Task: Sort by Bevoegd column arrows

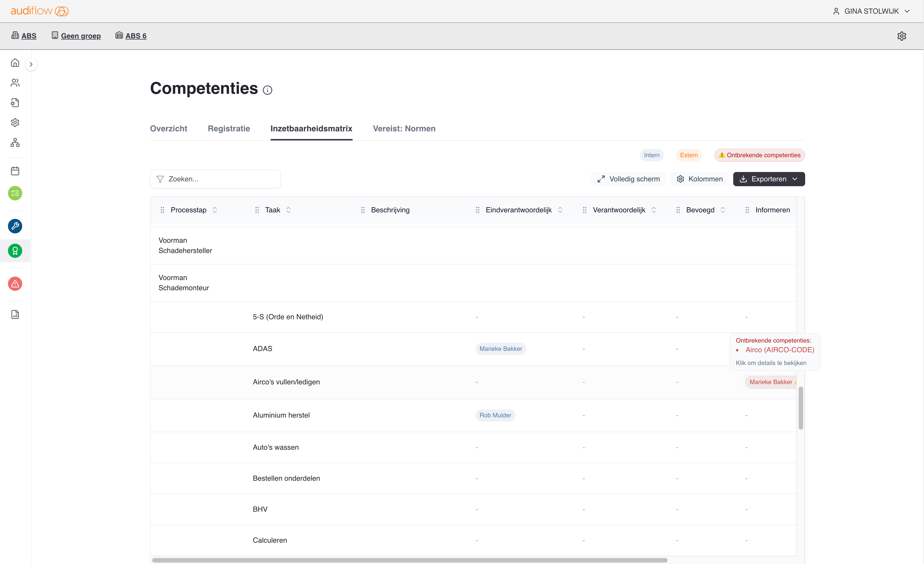Action: [723, 210]
